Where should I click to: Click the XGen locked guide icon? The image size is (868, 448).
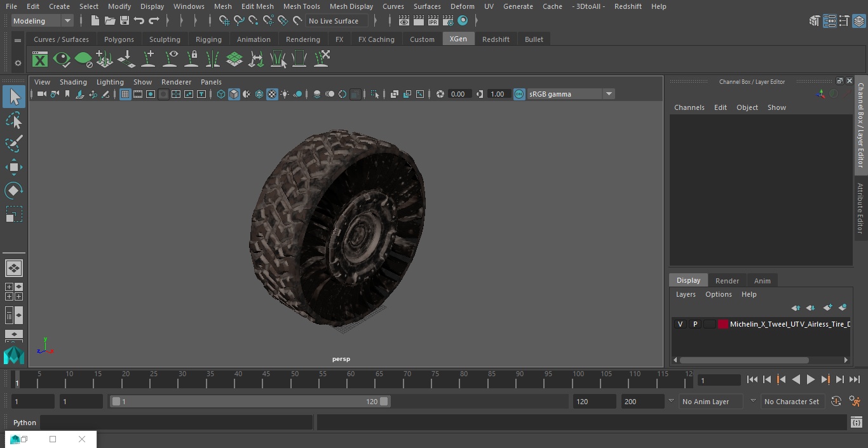tap(191, 60)
